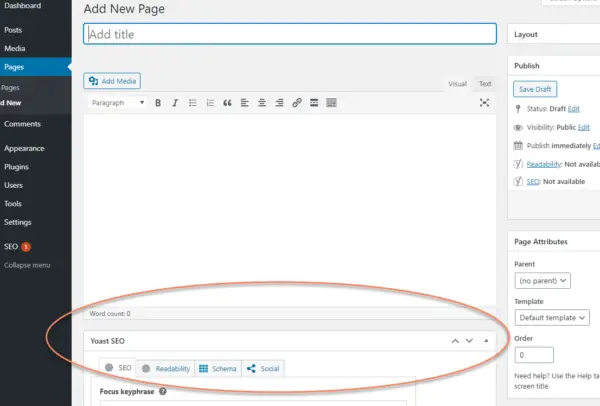Edit the page Status

(573, 109)
